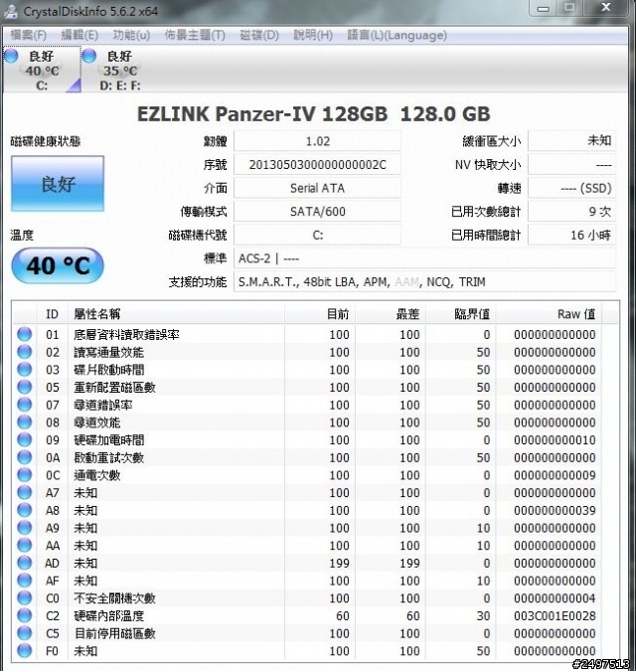Click the blue status orb on the D: E: F: tab

pos(89,56)
